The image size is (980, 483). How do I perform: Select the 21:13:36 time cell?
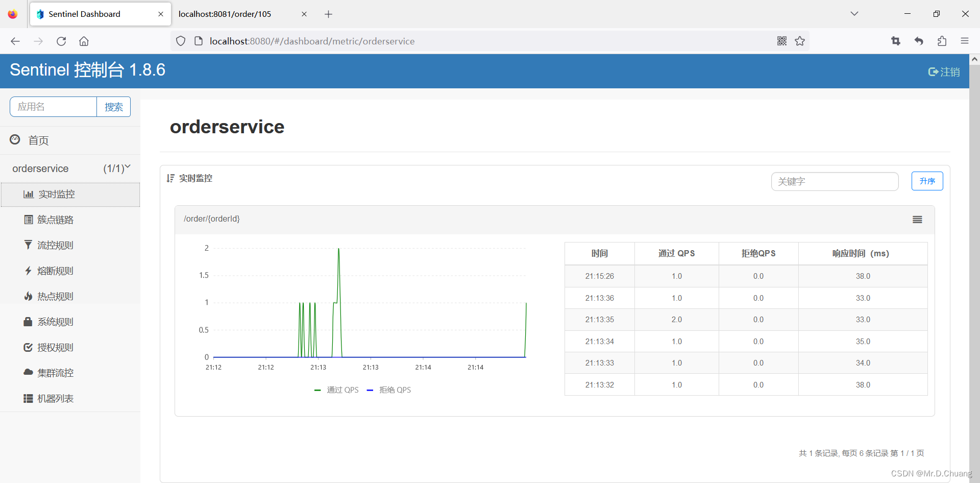(x=600, y=298)
